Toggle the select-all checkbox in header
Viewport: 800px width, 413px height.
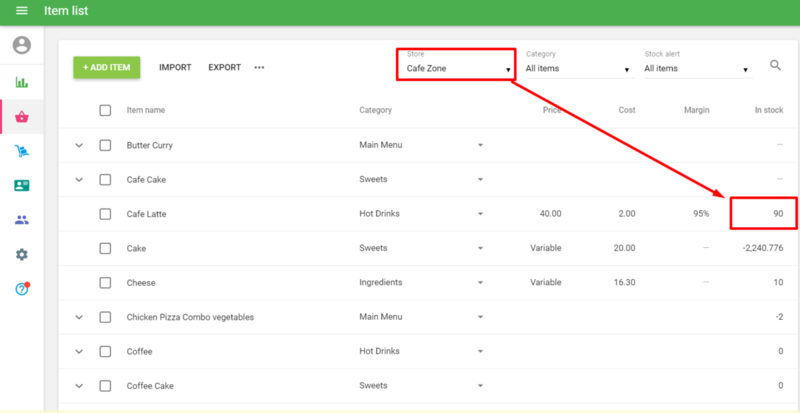(105, 110)
